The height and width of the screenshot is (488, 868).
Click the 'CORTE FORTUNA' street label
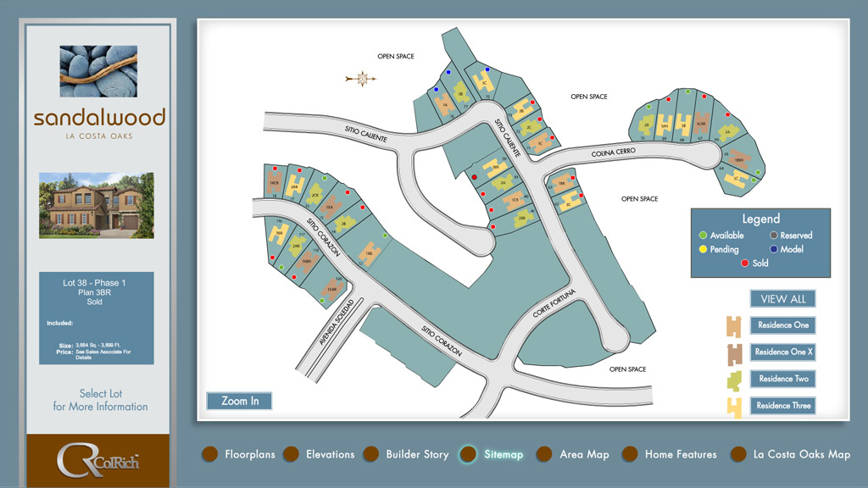[x=554, y=303]
